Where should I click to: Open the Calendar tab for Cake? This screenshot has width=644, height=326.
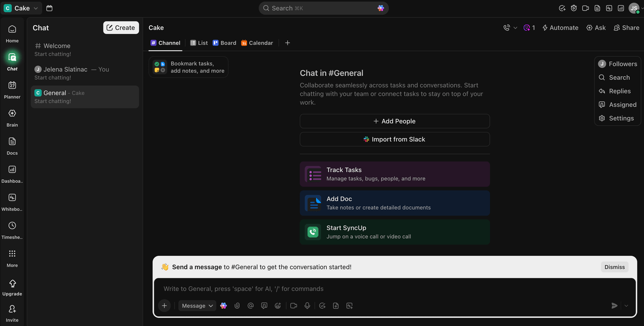coord(257,42)
